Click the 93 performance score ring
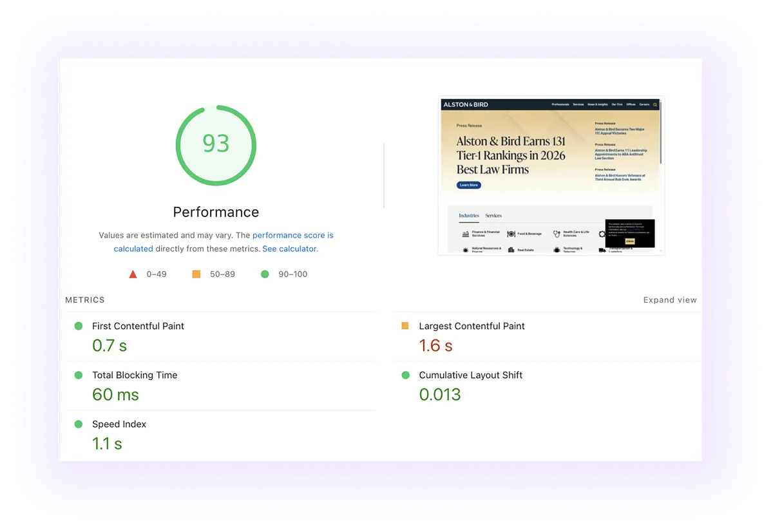773x532 pixels. click(x=216, y=144)
